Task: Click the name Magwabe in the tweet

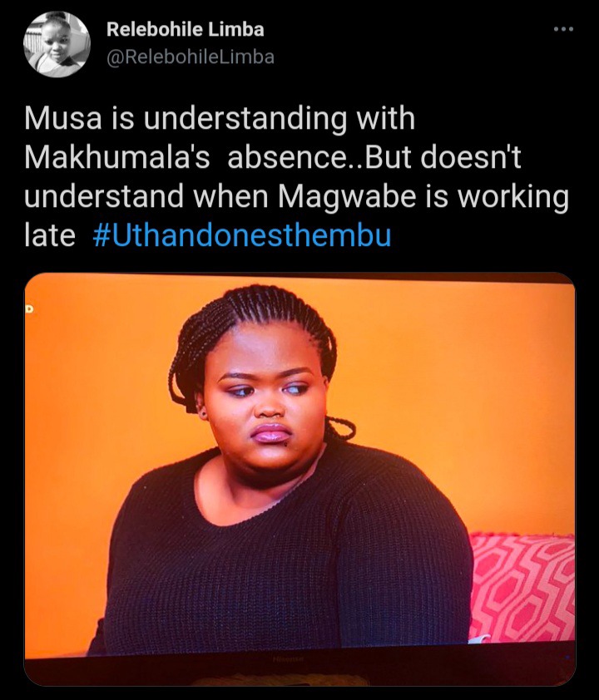Action: tap(348, 197)
